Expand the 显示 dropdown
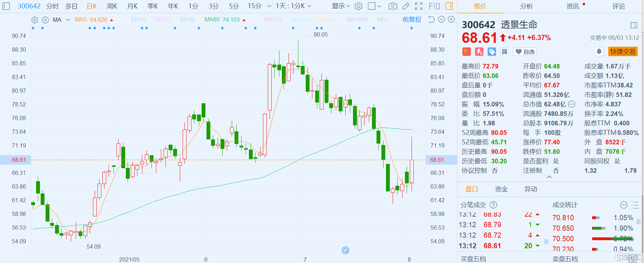 coord(341,6)
